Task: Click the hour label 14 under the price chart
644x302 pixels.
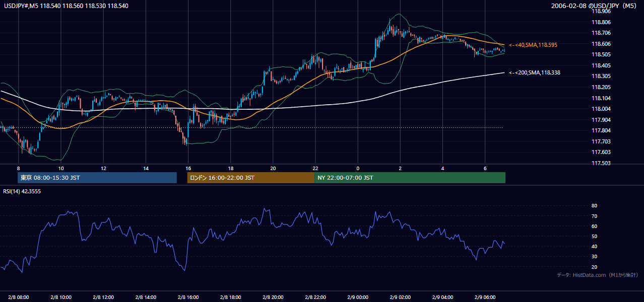Action: point(146,168)
